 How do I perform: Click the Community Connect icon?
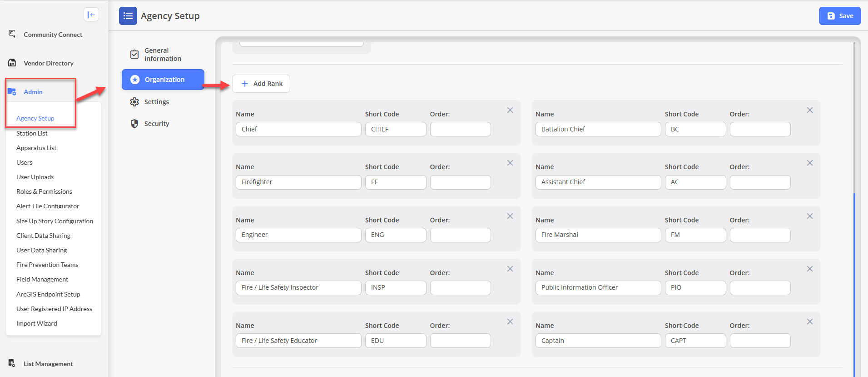pos(12,34)
